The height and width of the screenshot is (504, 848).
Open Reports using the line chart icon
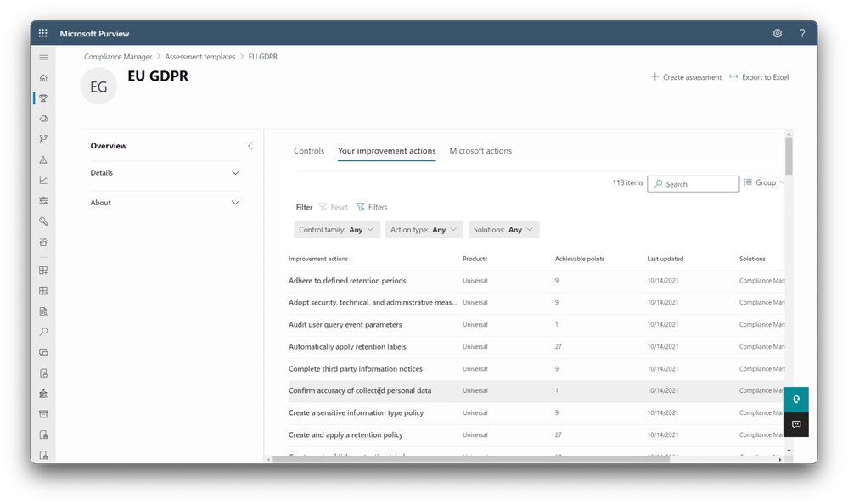click(x=43, y=180)
